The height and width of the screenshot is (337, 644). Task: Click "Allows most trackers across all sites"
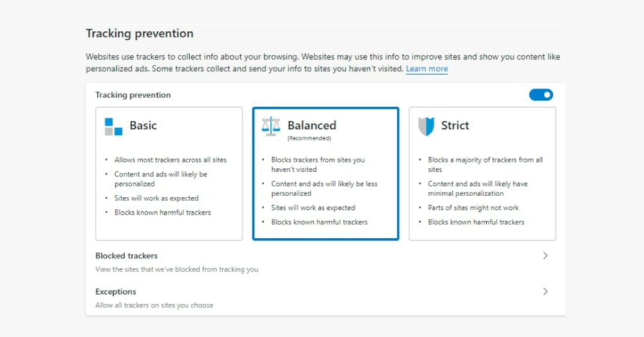coord(170,160)
